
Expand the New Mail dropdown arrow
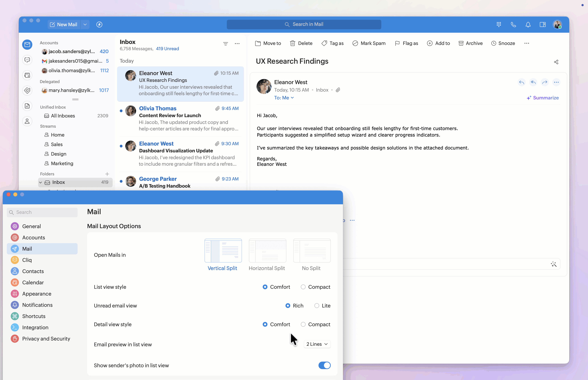(85, 24)
